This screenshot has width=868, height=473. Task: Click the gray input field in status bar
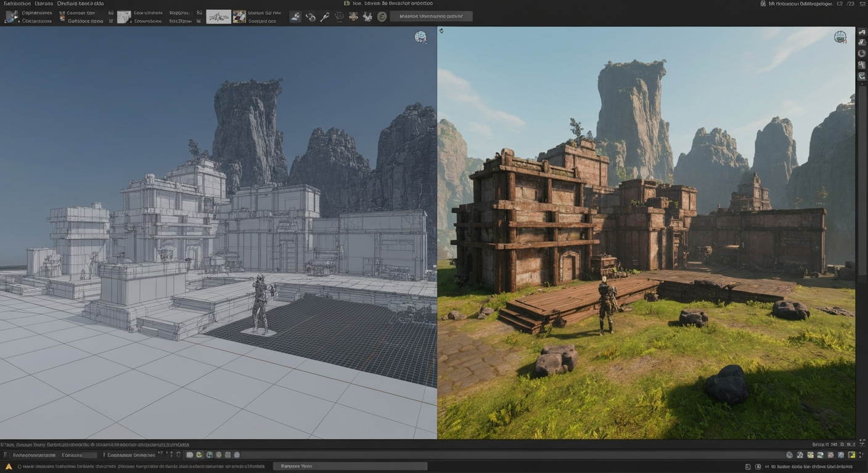[x=350, y=466]
